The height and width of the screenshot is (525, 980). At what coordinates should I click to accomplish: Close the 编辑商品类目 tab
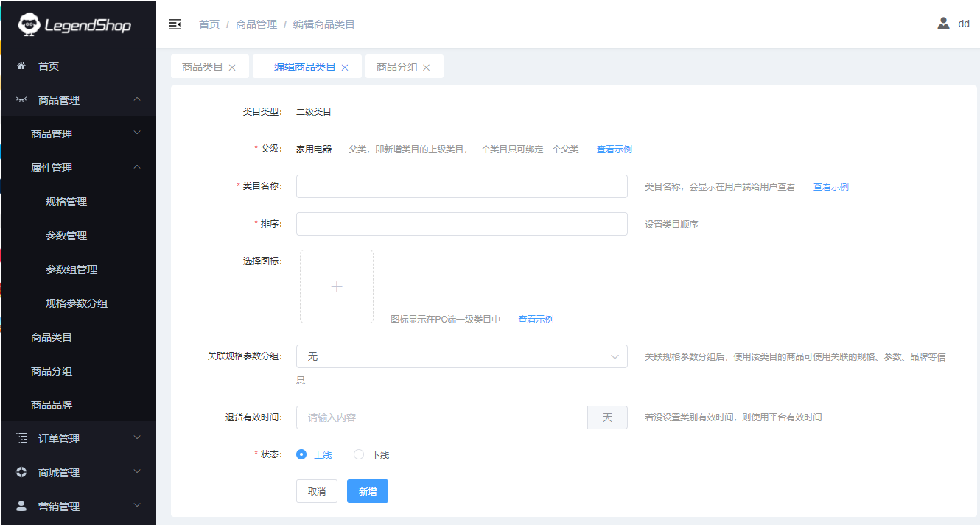(x=345, y=68)
